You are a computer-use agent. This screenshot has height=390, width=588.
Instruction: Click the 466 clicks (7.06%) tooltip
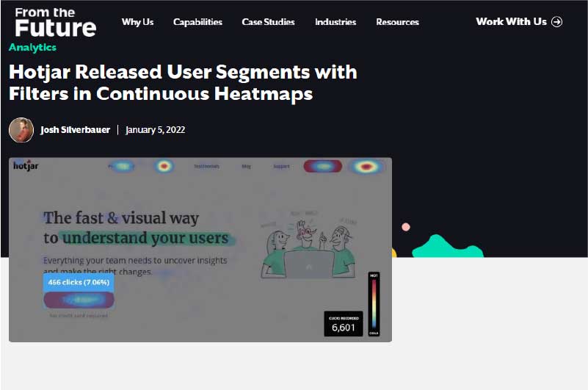79,282
